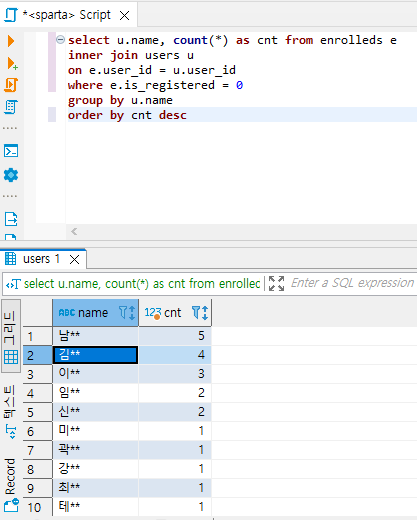Open the explain execution plan icon
Viewport: 417px width, 520px height.
tap(11, 107)
